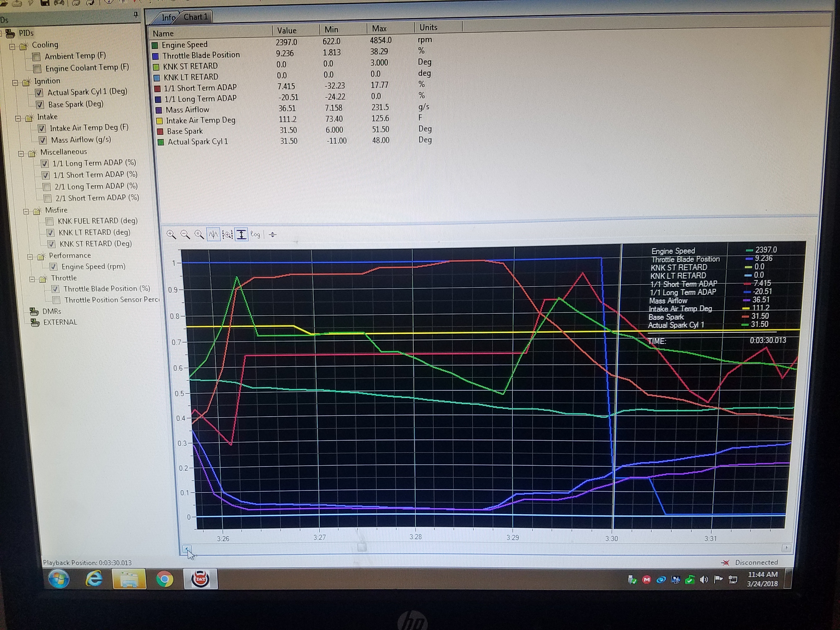Collapse the Performance tree group

pyautogui.click(x=30, y=257)
